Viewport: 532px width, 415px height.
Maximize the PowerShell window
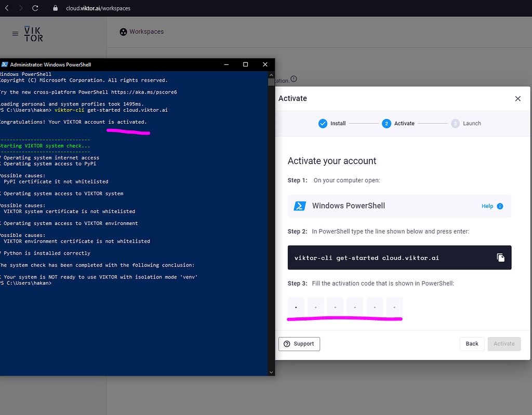coord(245,64)
